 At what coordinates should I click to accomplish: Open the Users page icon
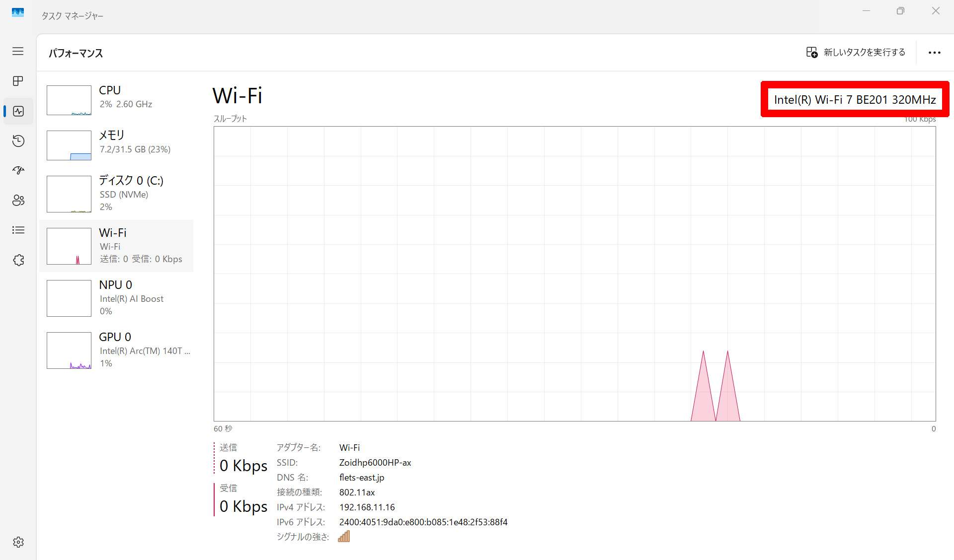18,201
